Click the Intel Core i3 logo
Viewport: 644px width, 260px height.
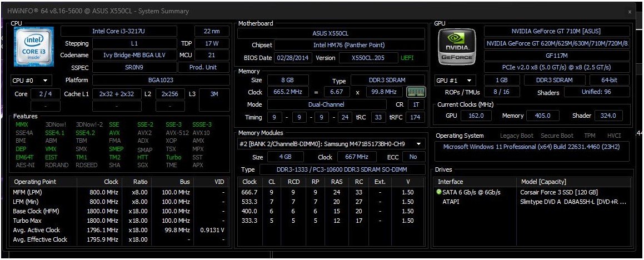[35, 46]
